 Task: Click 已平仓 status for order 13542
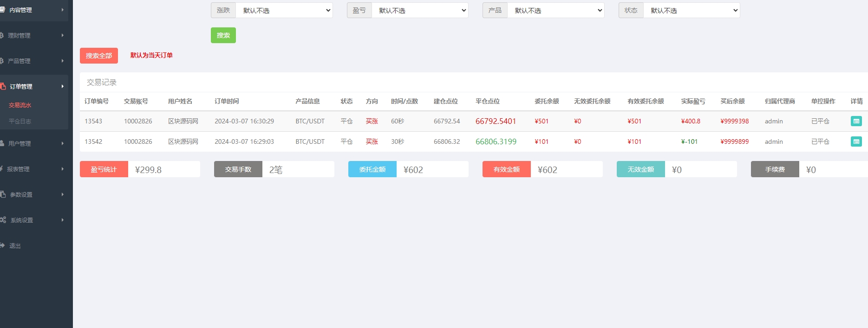820,141
